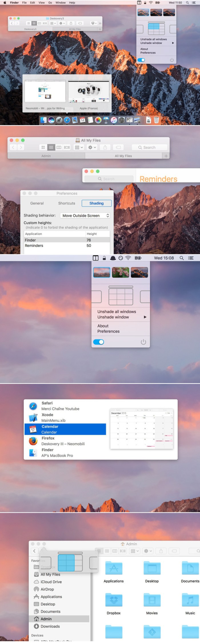
Task: Click the berries wallpaper thumbnail in 15:08 menu
Action: pos(121,272)
